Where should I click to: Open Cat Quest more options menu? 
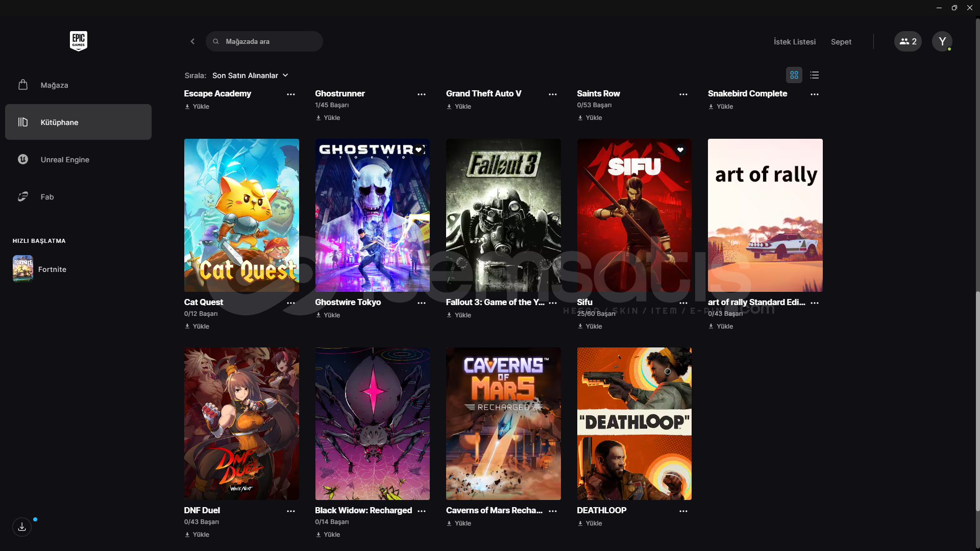pyautogui.click(x=291, y=303)
